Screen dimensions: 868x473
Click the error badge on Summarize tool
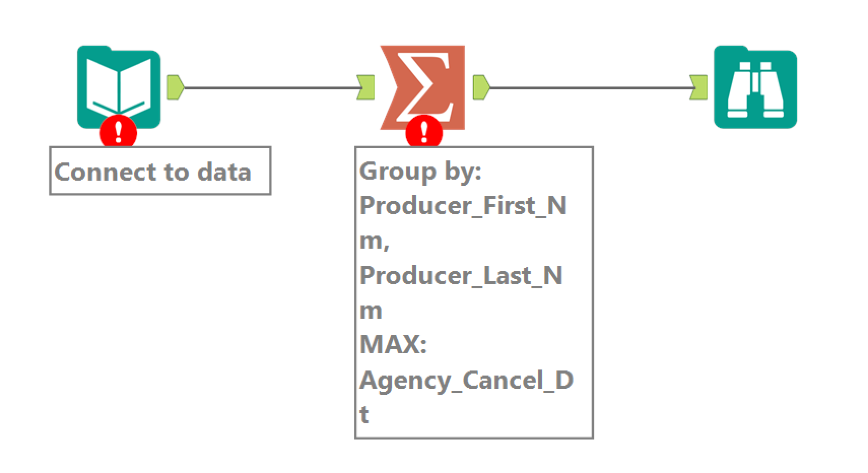424,133
